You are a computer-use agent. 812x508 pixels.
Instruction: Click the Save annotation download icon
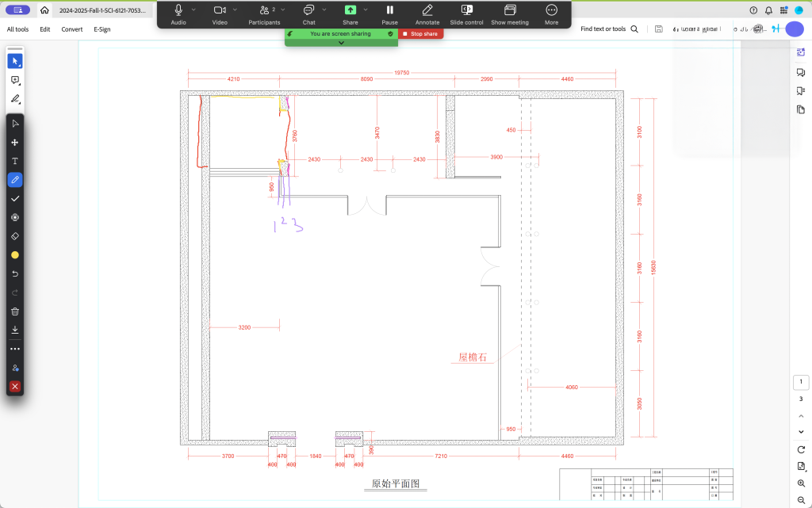[15, 330]
